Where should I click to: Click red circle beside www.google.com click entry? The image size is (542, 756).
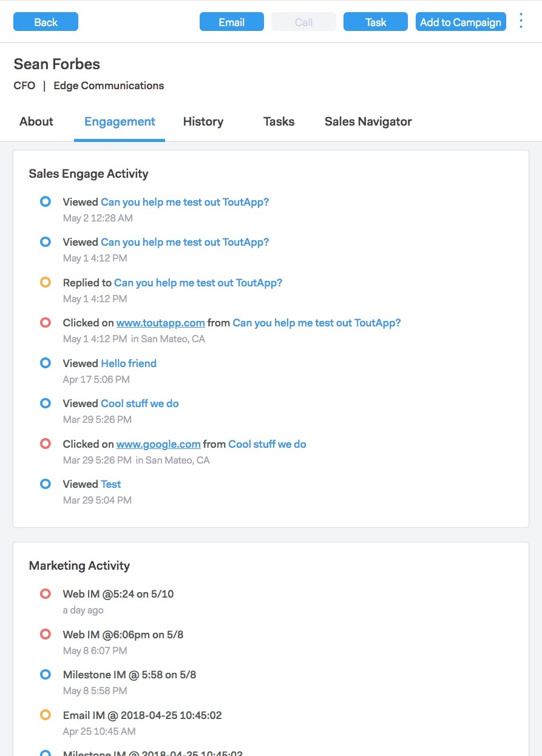point(45,444)
